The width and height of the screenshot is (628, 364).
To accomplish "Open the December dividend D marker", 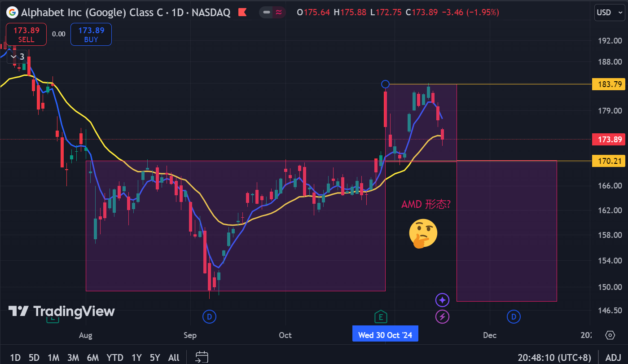I will pyautogui.click(x=514, y=317).
